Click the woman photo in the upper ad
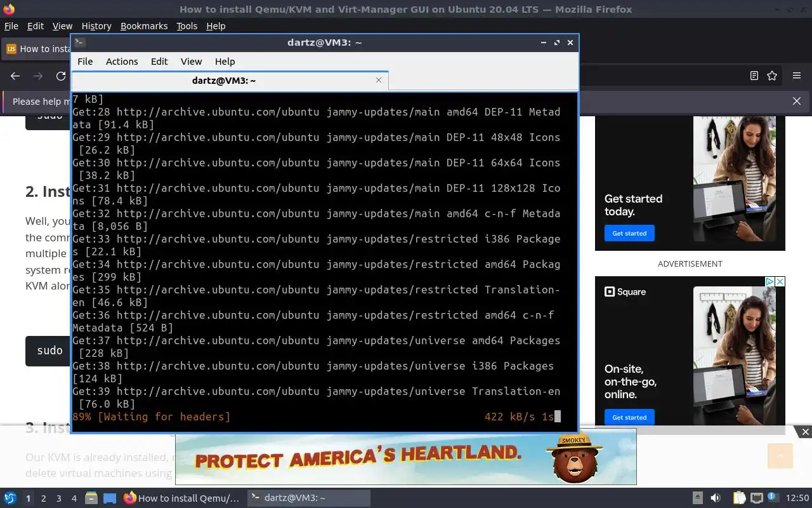This screenshot has width=812, height=508. [735, 178]
